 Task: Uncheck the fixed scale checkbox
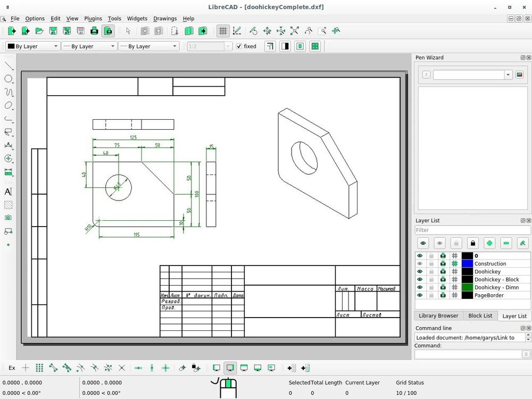(x=239, y=46)
